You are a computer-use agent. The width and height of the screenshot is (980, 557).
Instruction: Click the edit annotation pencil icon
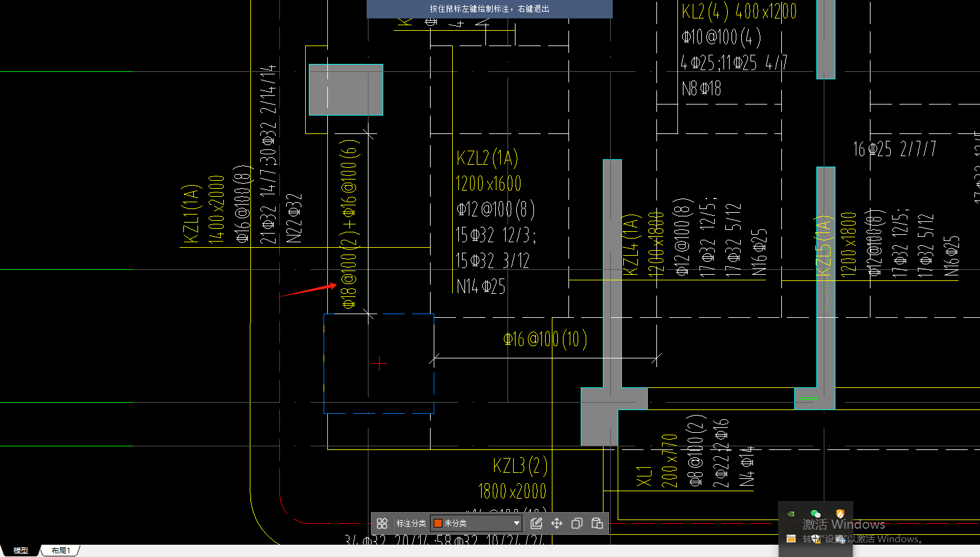(536, 523)
